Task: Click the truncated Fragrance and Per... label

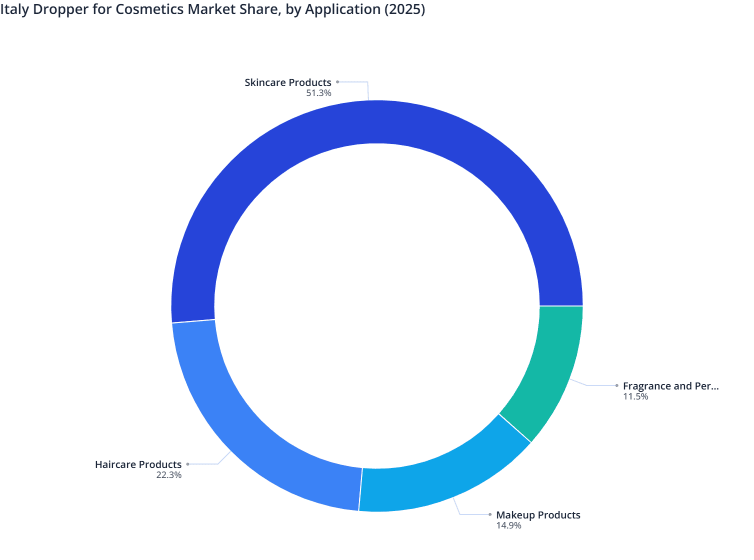Action: (x=671, y=386)
